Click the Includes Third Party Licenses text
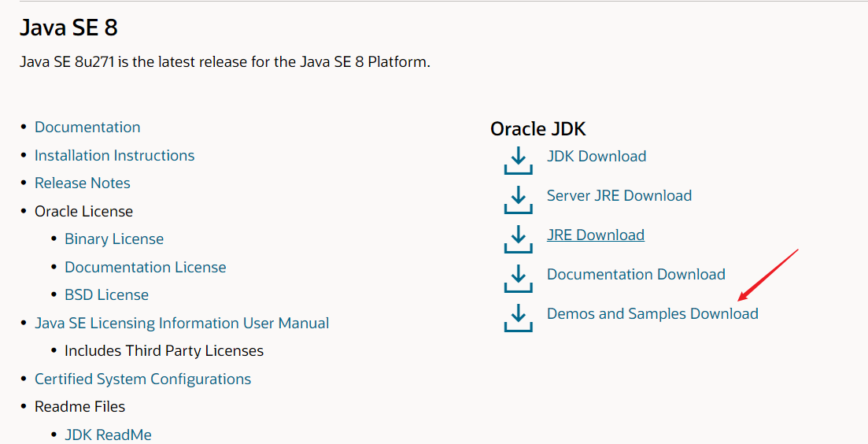The height and width of the screenshot is (444, 868). 164,350
